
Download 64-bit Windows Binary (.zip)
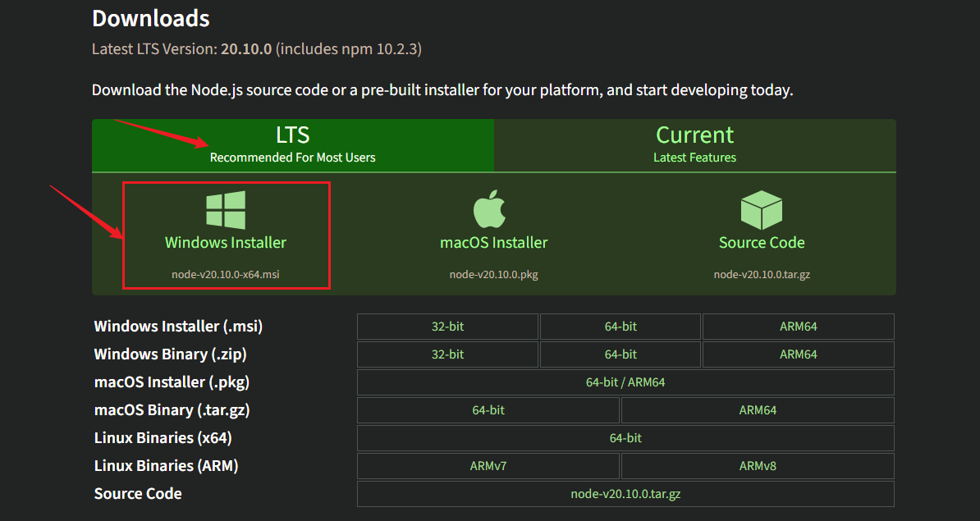621,354
